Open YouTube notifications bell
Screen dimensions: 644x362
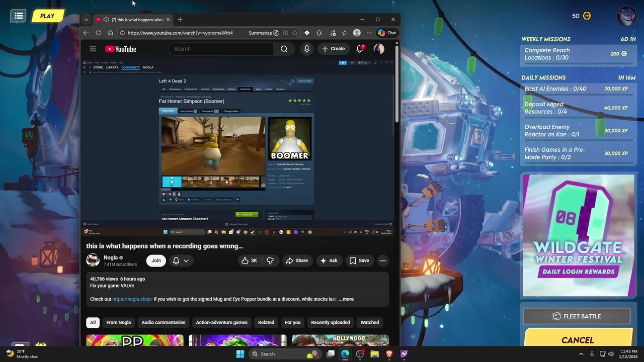pyautogui.click(x=360, y=49)
